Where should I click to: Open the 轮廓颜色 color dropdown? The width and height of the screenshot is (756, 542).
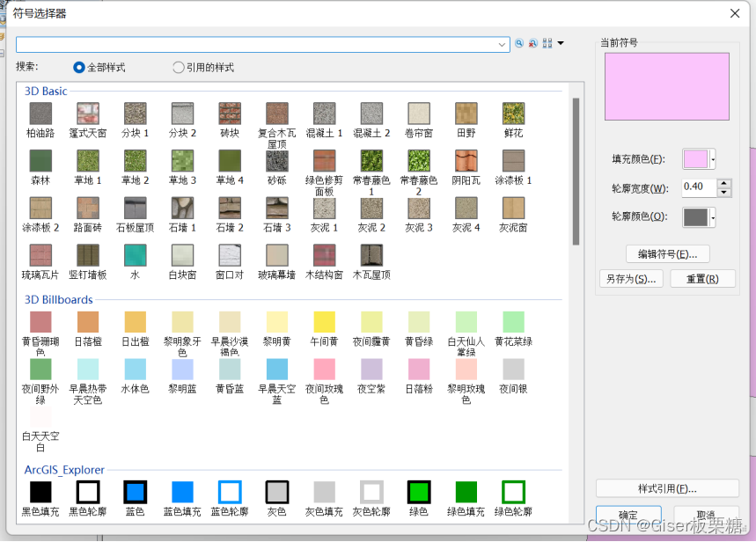(713, 217)
